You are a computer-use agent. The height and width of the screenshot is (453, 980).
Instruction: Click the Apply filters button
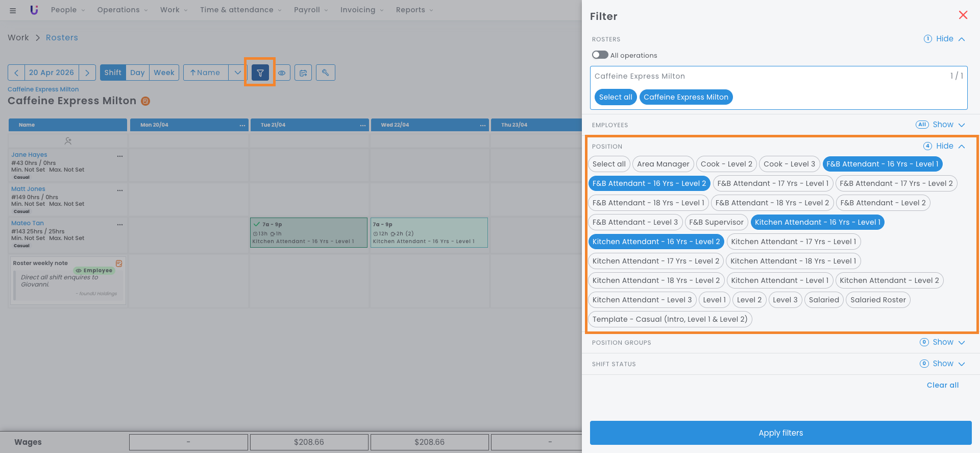780,433
